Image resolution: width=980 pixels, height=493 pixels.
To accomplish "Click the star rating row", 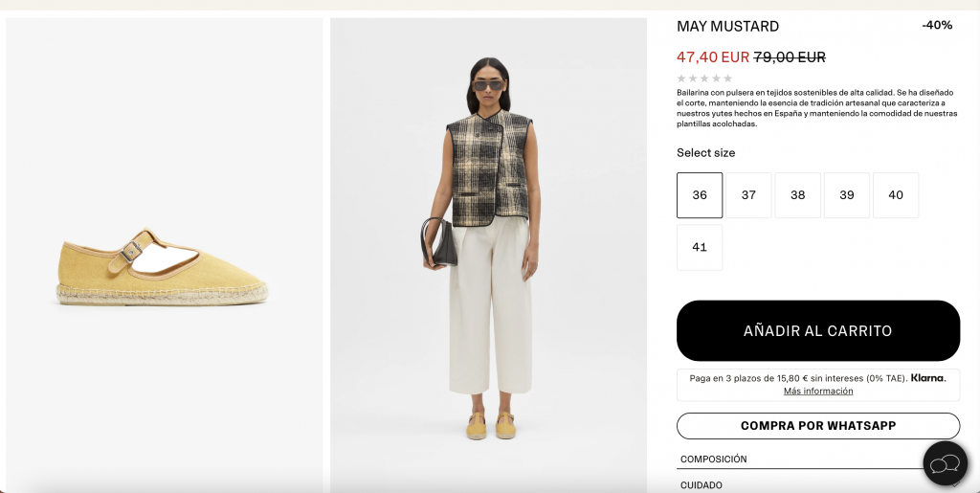I will click(704, 78).
